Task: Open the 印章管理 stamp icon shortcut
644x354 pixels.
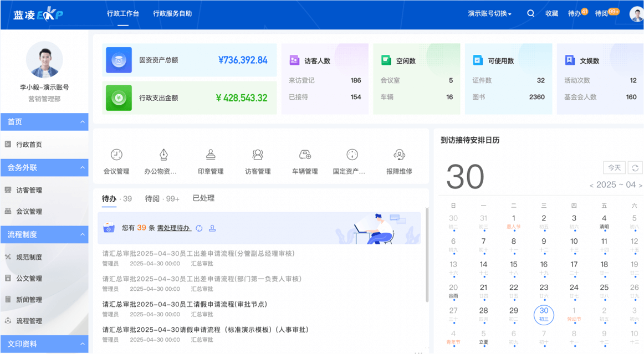Action: coord(211,155)
